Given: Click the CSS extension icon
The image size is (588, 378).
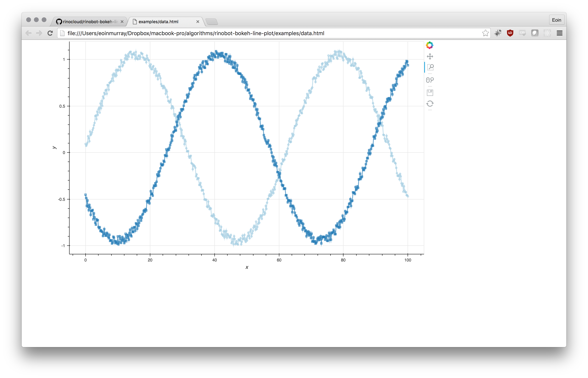Looking at the screenshot, I should (522, 33).
